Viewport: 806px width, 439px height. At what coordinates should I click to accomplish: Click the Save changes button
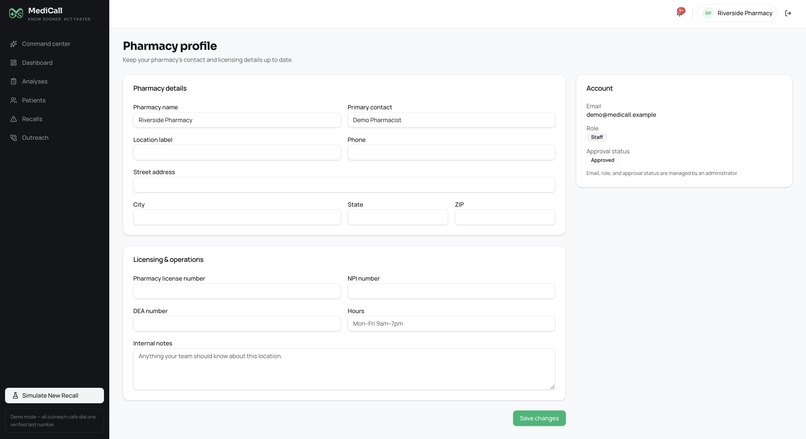click(539, 418)
